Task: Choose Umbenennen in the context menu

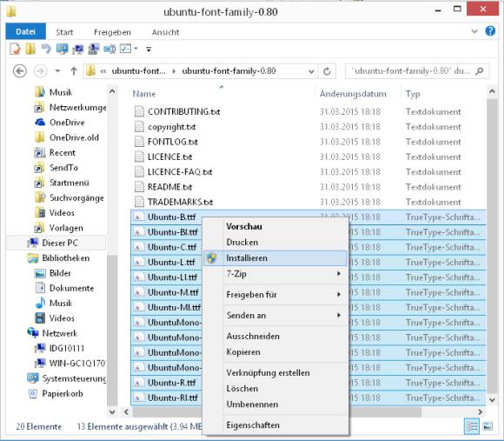Action: (275, 404)
